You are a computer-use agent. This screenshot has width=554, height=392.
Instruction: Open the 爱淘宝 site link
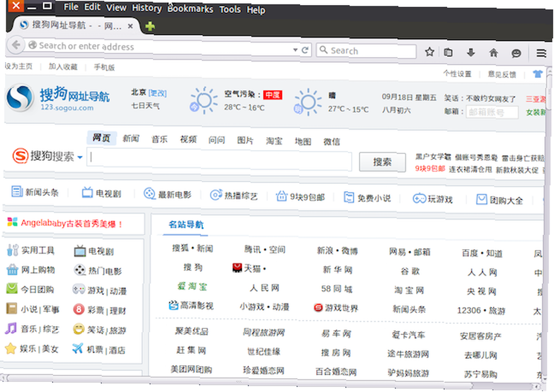click(x=192, y=286)
